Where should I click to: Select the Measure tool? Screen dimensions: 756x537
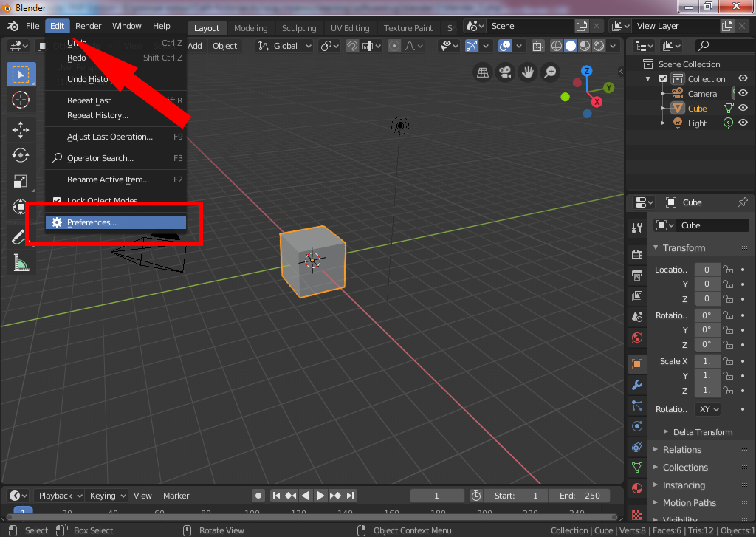point(21,264)
